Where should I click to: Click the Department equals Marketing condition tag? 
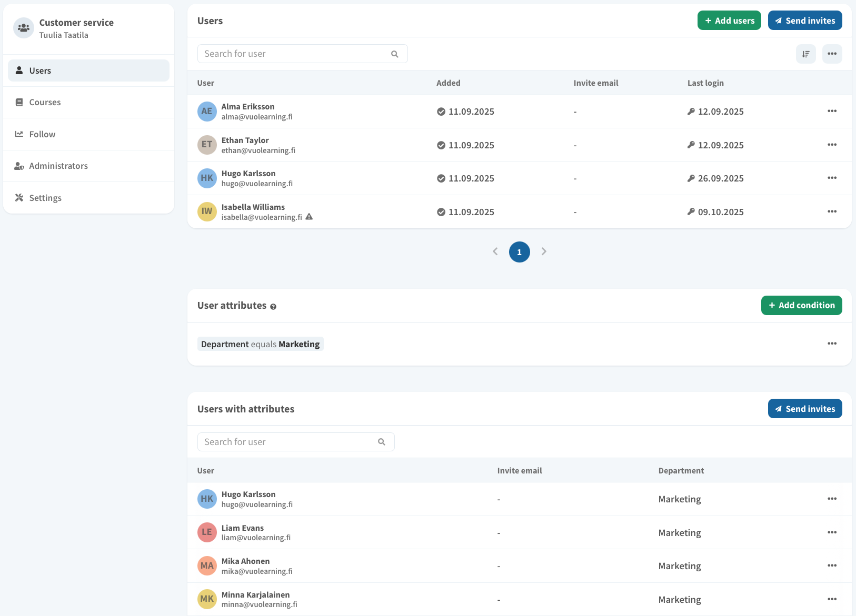click(x=261, y=344)
